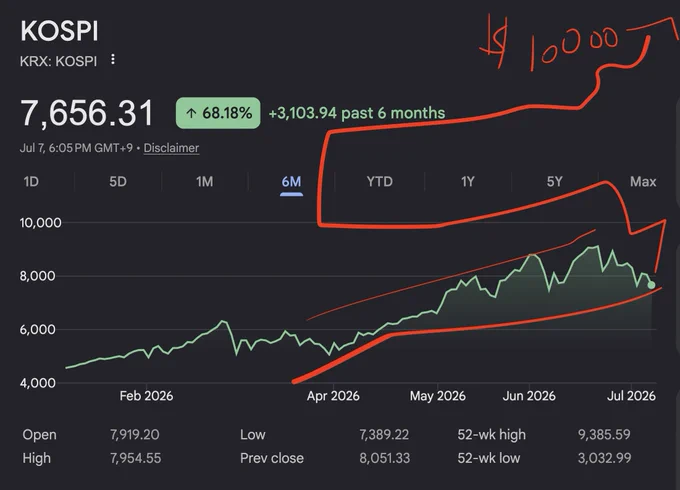Click the Prev close stat label
The height and width of the screenshot is (490, 680).
[272, 458]
